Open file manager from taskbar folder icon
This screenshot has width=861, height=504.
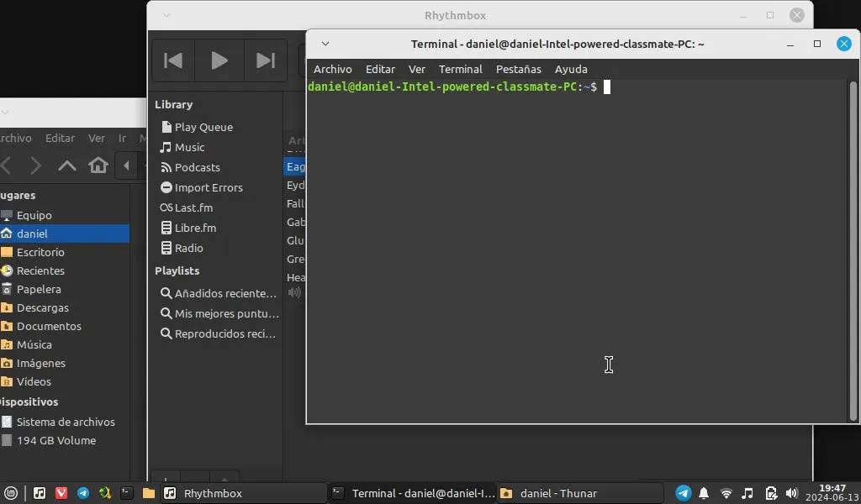coord(148,493)
